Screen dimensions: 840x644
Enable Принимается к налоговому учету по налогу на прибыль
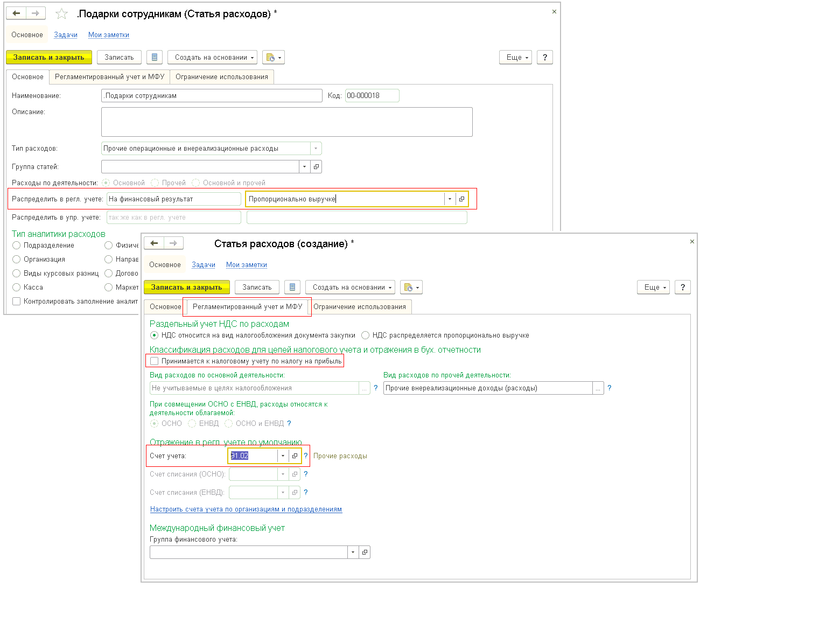pos(155,361)
